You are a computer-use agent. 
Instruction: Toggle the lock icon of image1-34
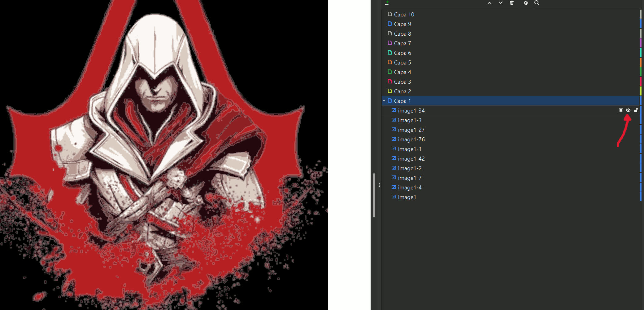pos(636,110)
